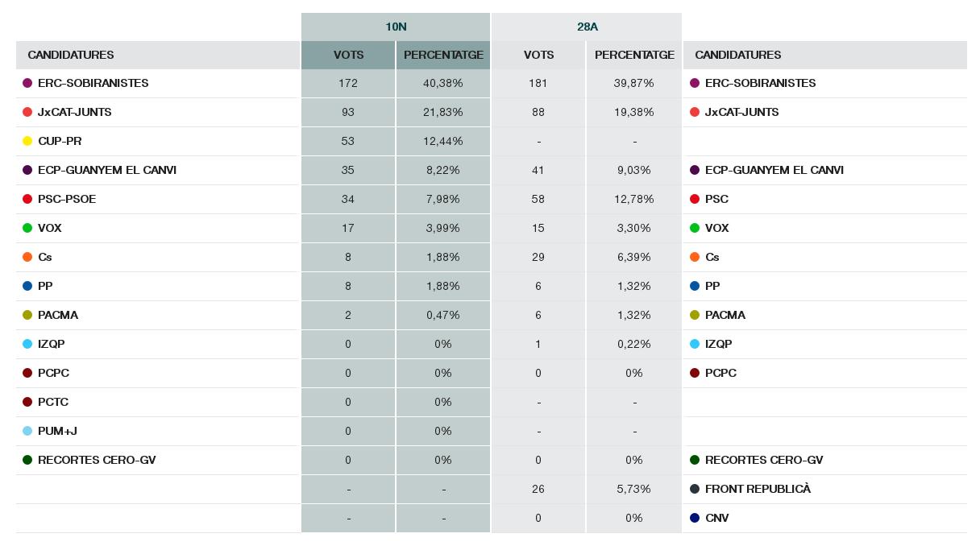Click the JxCAT-JUNTS label in left column
980x546 pixels.
(x=75, y=112)
